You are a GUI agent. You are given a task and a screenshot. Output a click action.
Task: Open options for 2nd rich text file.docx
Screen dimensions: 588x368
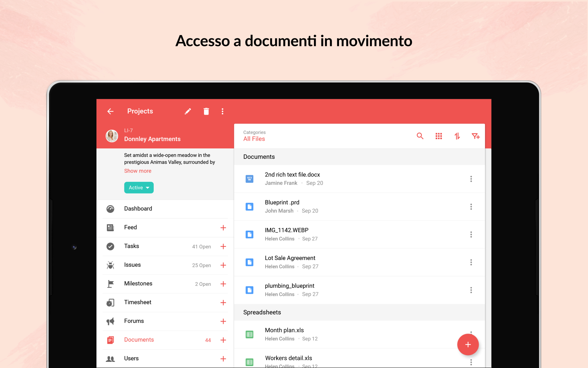tap(471, 179)
